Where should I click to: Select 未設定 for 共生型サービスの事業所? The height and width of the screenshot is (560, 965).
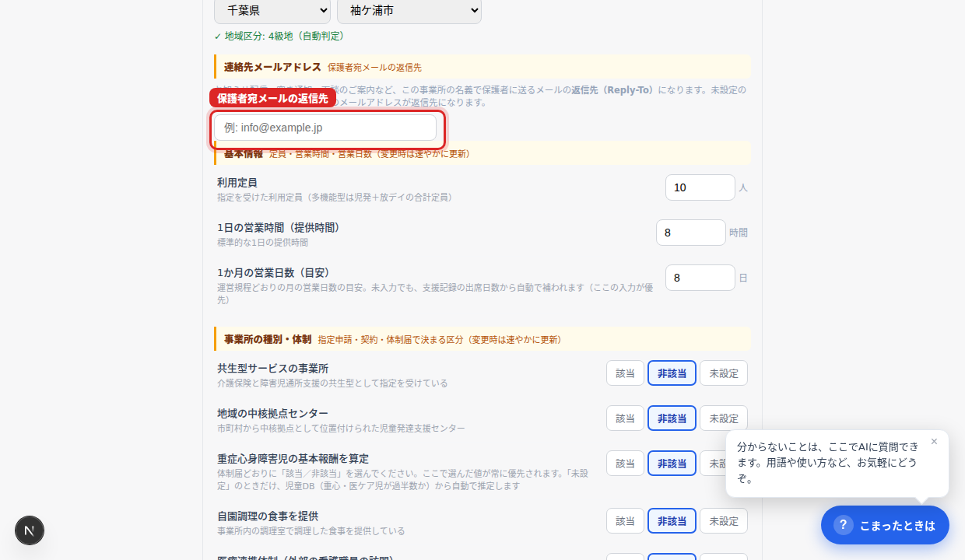tap(724, 373)
